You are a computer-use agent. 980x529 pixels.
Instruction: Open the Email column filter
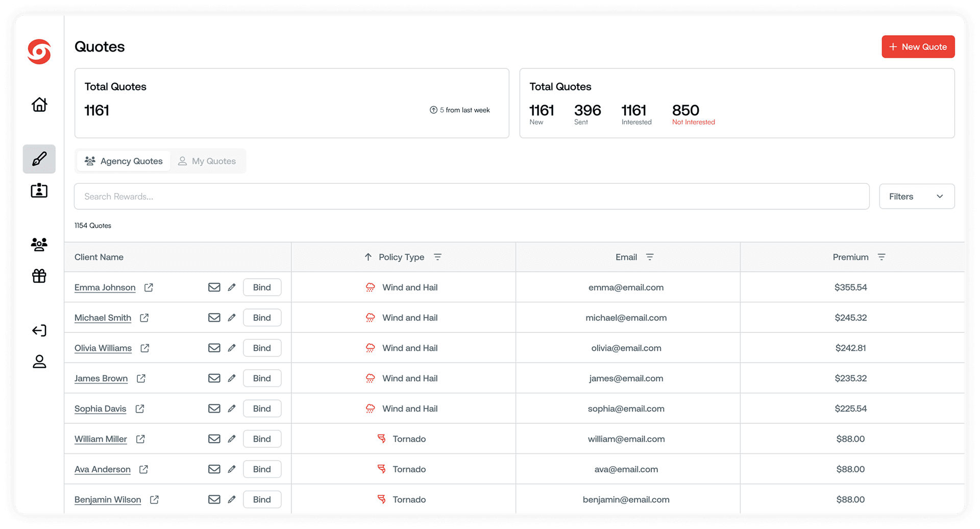pos(650,257)
